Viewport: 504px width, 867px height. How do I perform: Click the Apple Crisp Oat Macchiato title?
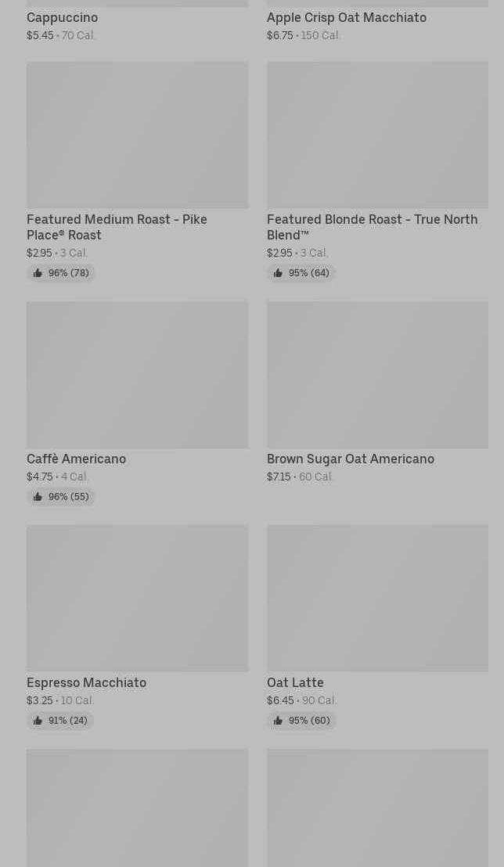click(347, 17)
